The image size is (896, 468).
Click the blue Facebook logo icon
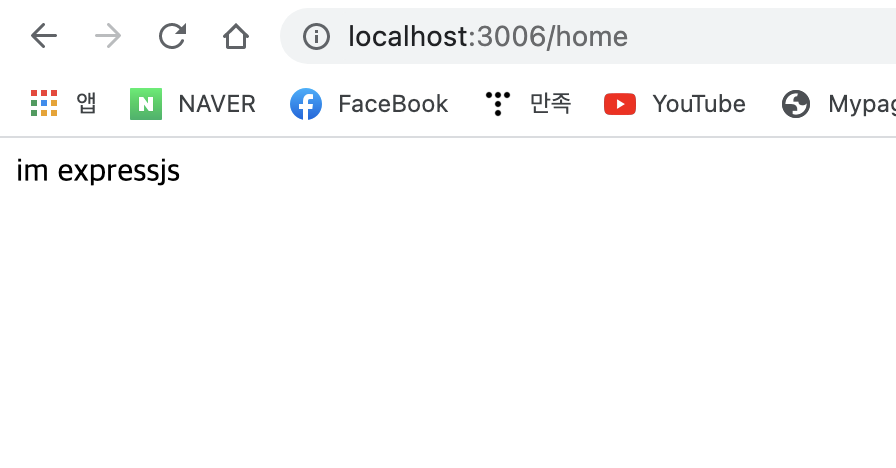(306, 104)
